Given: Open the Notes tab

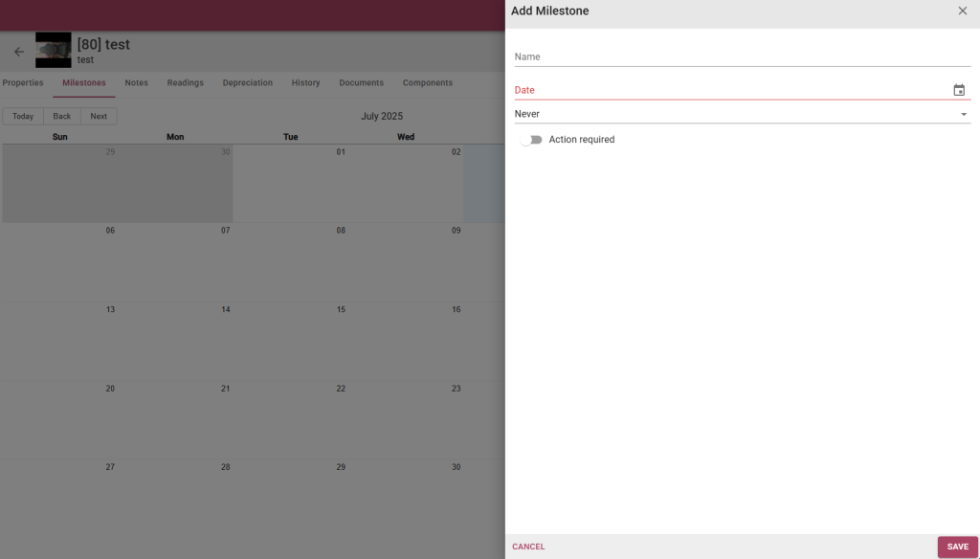Looking at the screenshot, I should [136, 82].
